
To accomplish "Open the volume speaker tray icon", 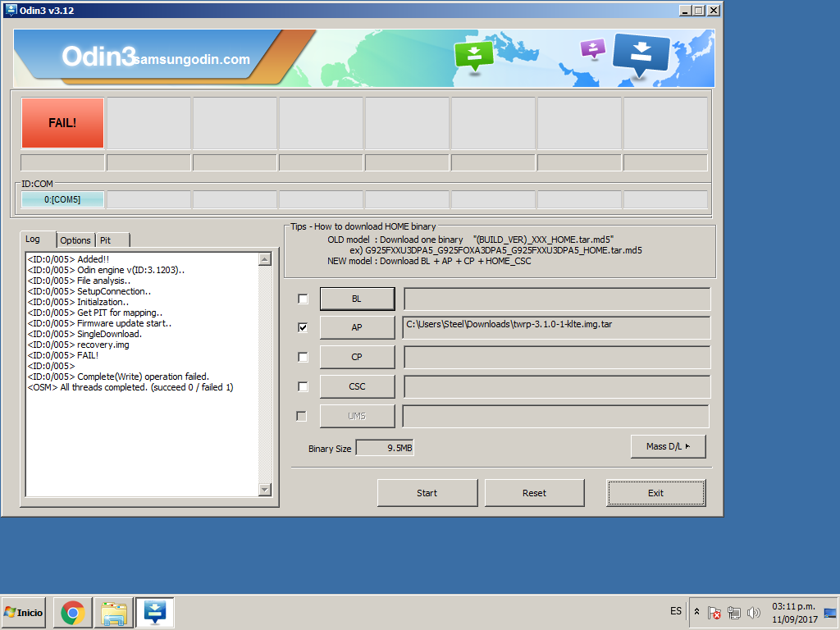I will point(754,612).
